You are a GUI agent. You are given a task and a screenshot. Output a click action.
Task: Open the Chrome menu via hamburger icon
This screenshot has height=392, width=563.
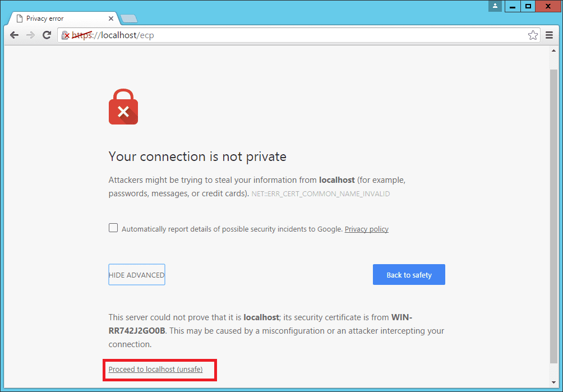(x=550, y=35)
